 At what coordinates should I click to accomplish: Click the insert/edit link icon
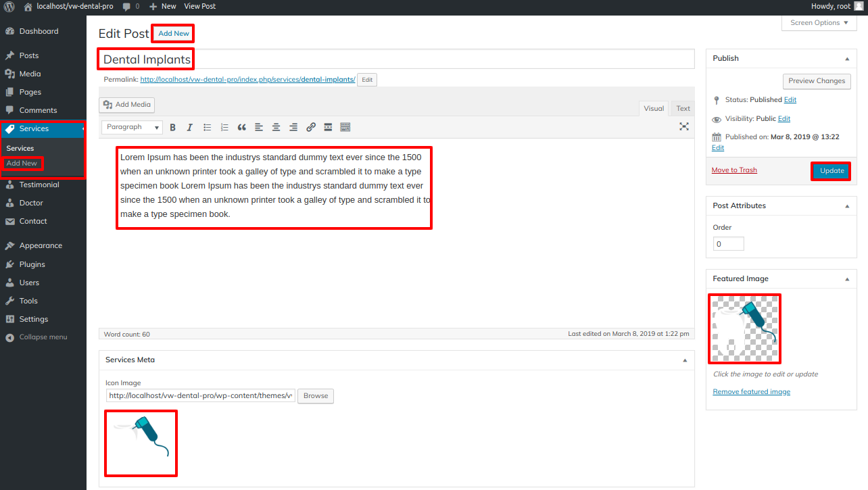[x=311, y=127]
